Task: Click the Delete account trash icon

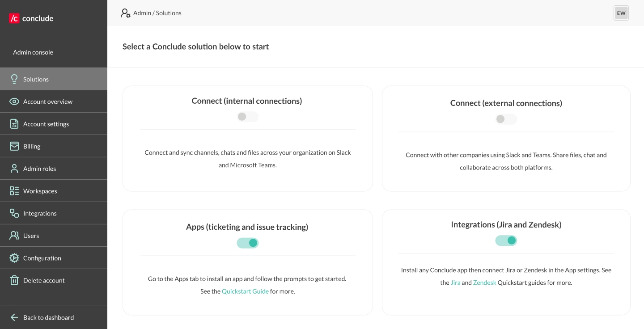Action: coord(14,280)
